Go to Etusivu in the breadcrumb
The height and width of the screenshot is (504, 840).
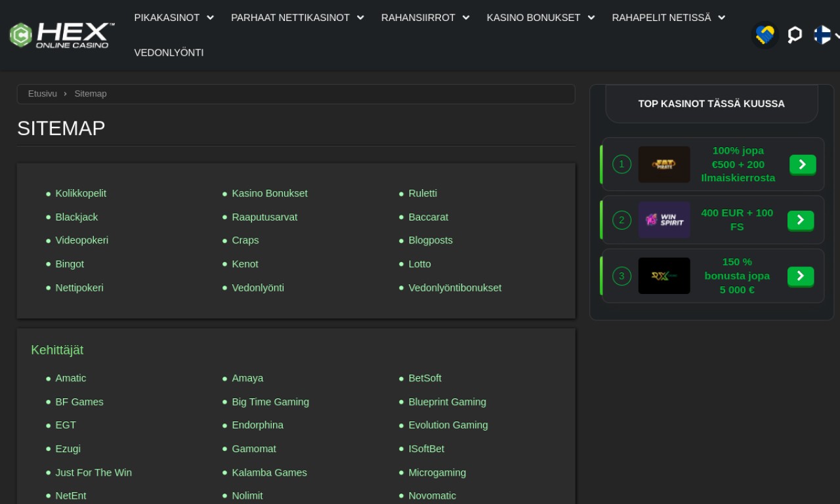coord(43,94)
